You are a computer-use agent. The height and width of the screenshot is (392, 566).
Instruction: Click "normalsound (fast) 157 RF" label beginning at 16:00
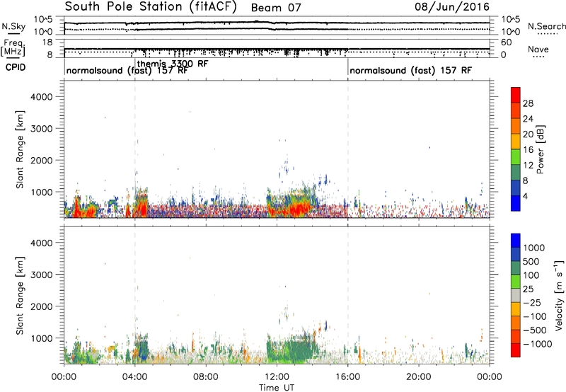[410, 70]
